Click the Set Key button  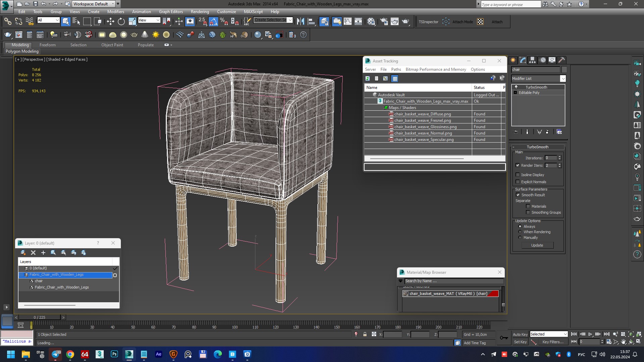click(x=520, y=342)
